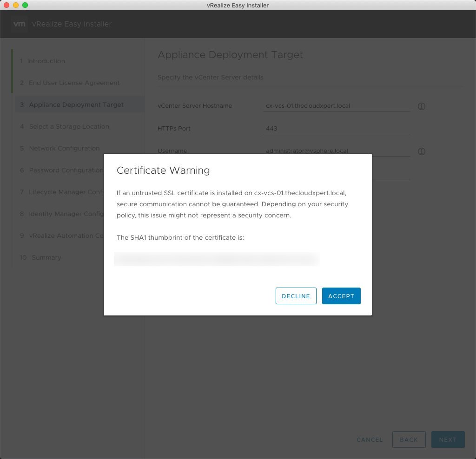Screen dimensions: 476x459
Task: Go back to the previous step
Action: pyautogui.click(x=409, y=439)
